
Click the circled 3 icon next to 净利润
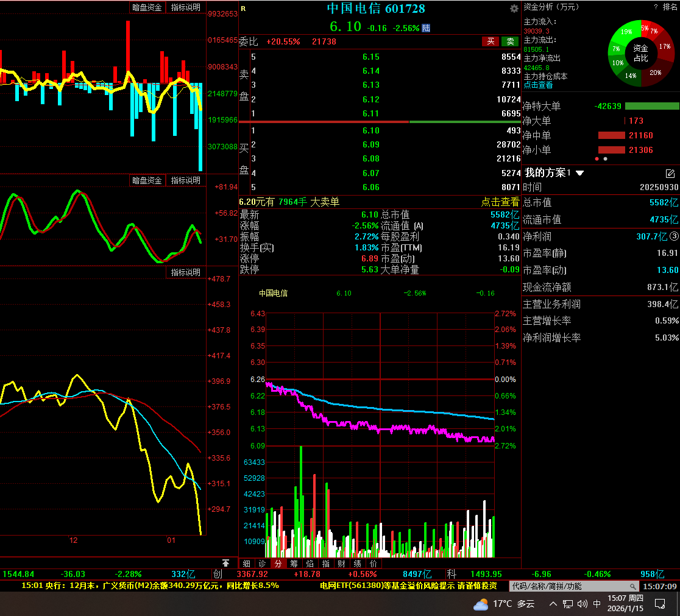(x=674, y=236)
